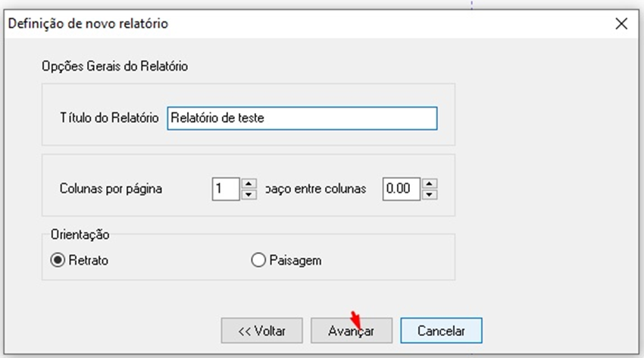Click the Colunas por página number field
Image resolution: width=644 pixels, height=358 pixels.
tap(225, 188)
